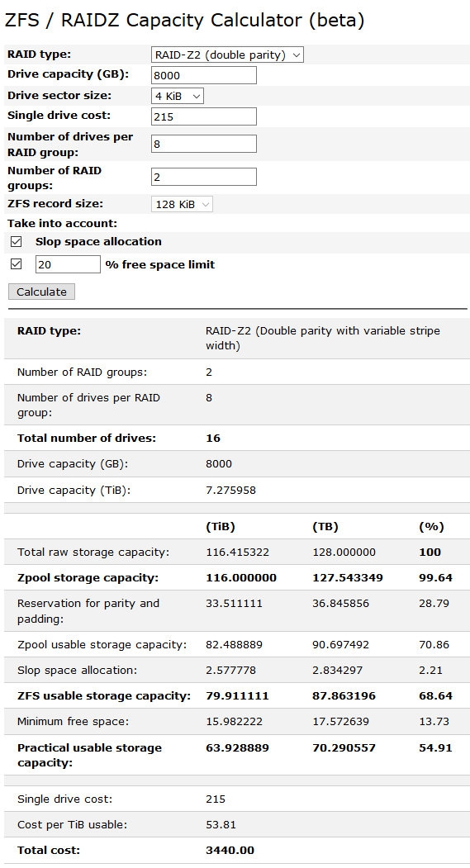
Task: Click the Total number of drives value 16
Action: pyautogui.click(x=213, y=439)
